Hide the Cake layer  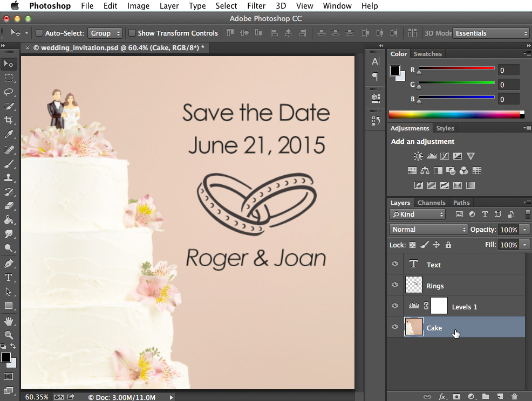click(x=394, y=327)
